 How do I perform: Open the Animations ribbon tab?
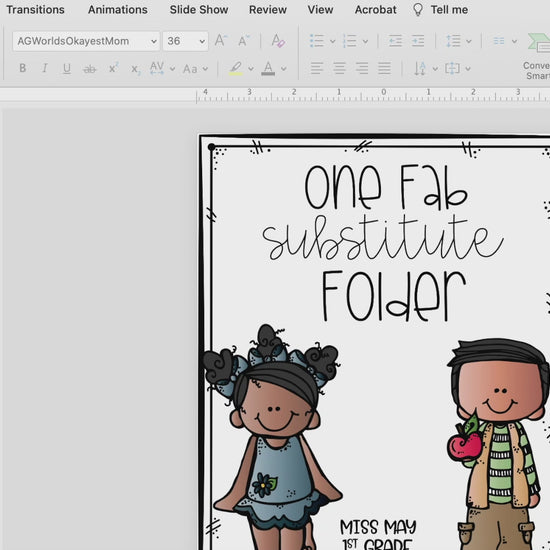pos(118,10)
